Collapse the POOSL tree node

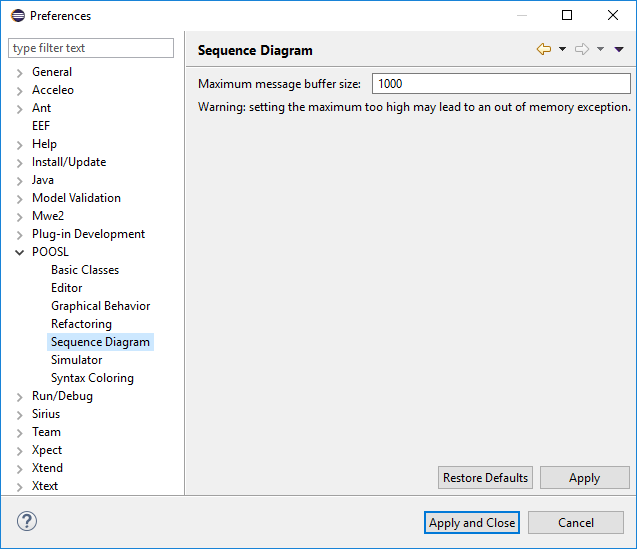(x=19, y=252)
